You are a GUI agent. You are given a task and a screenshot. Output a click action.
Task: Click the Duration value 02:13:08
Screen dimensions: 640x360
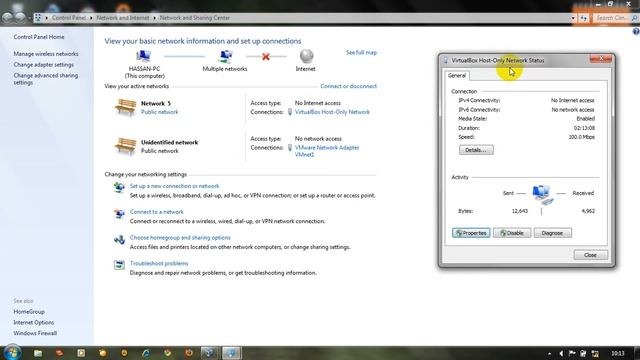pos(584,128)
